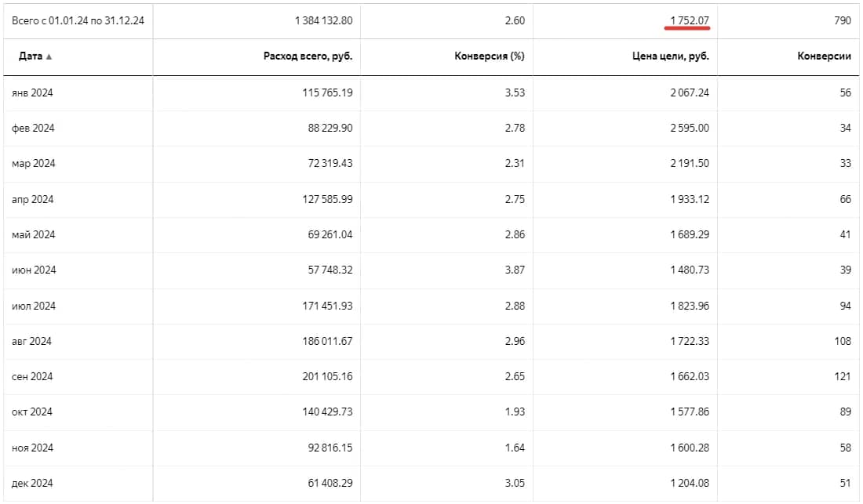Click the underlined total goal price 1 752.07
Screen dimensions: 863x504
click(x=690, y=21)
